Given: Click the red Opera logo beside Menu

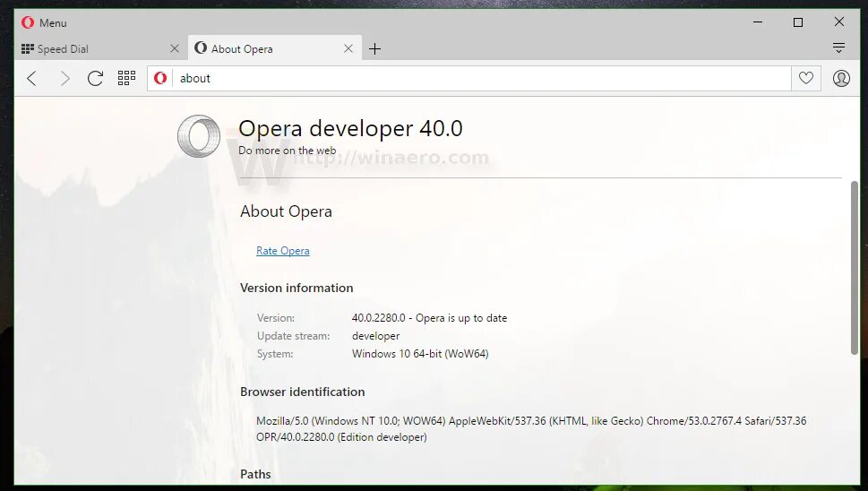Looking at the screenshot, I should coord(28,22).
